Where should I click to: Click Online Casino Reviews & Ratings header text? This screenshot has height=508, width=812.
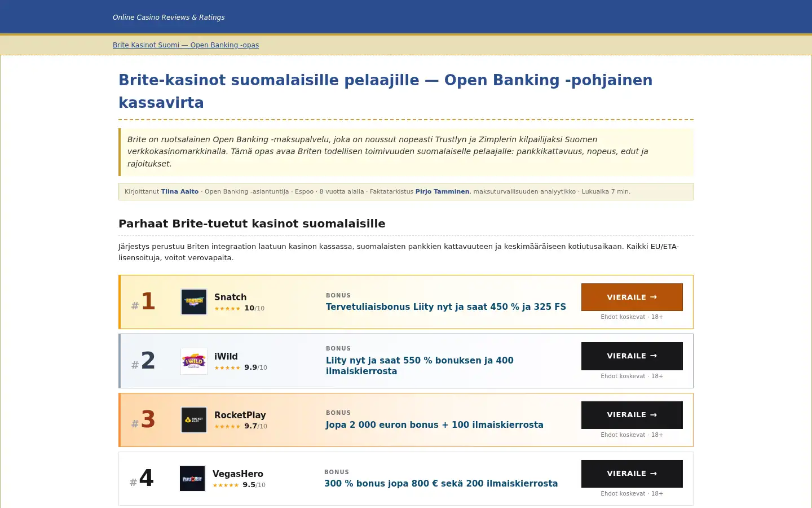click(169, 17)
